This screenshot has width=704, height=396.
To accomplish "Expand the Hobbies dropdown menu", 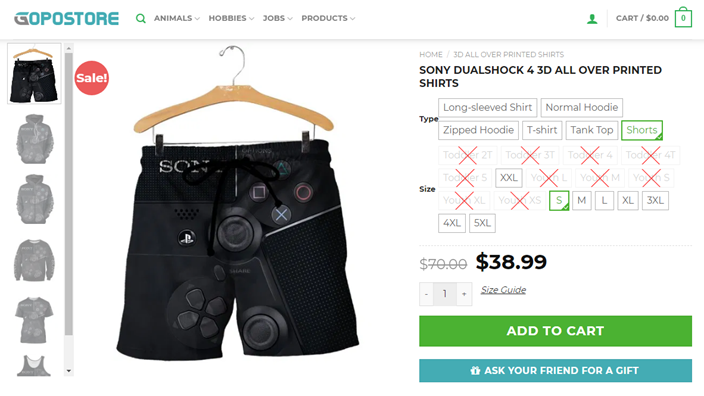I will coord(231,18).
